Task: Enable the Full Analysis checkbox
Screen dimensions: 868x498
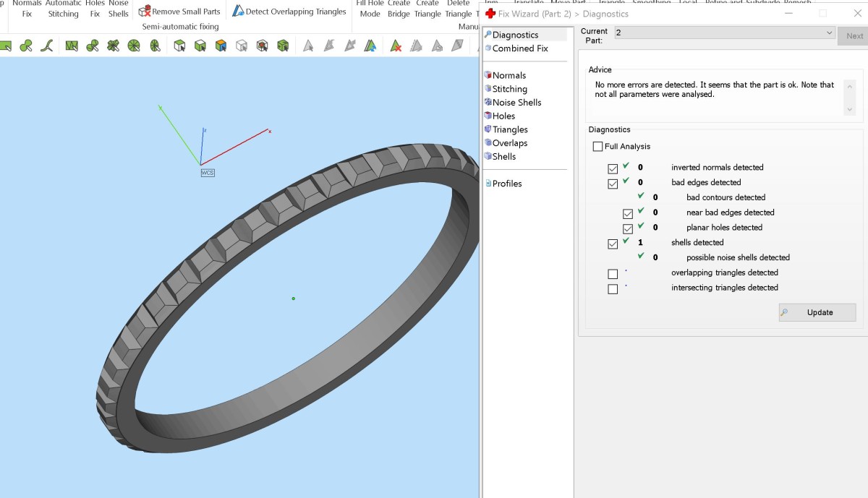Action: [597, 147]
